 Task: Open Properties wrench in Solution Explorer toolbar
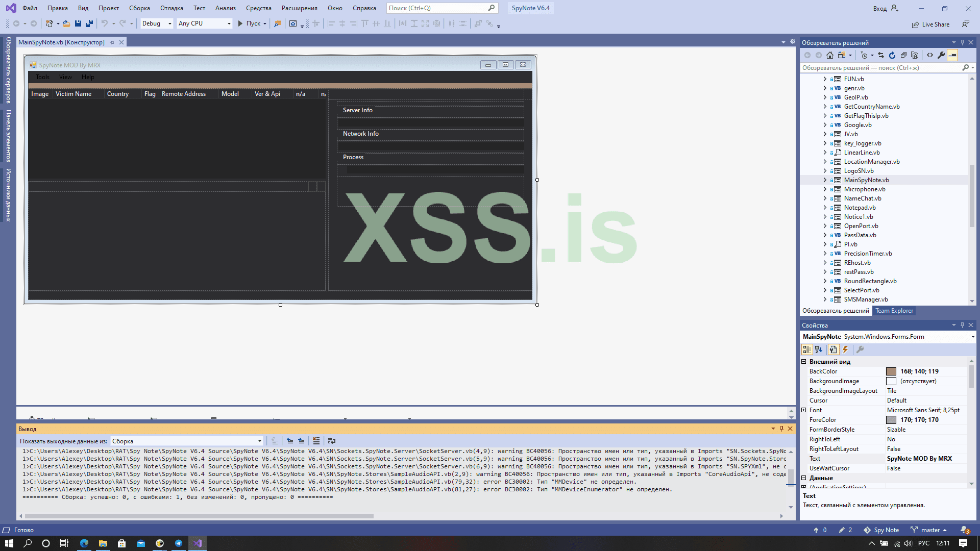(x=941, y=55)
